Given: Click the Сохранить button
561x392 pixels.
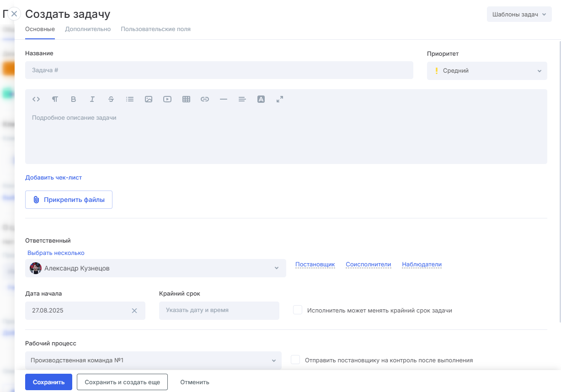Looking at the screenshot, I should pyautogui.click(x=48, y=382).
